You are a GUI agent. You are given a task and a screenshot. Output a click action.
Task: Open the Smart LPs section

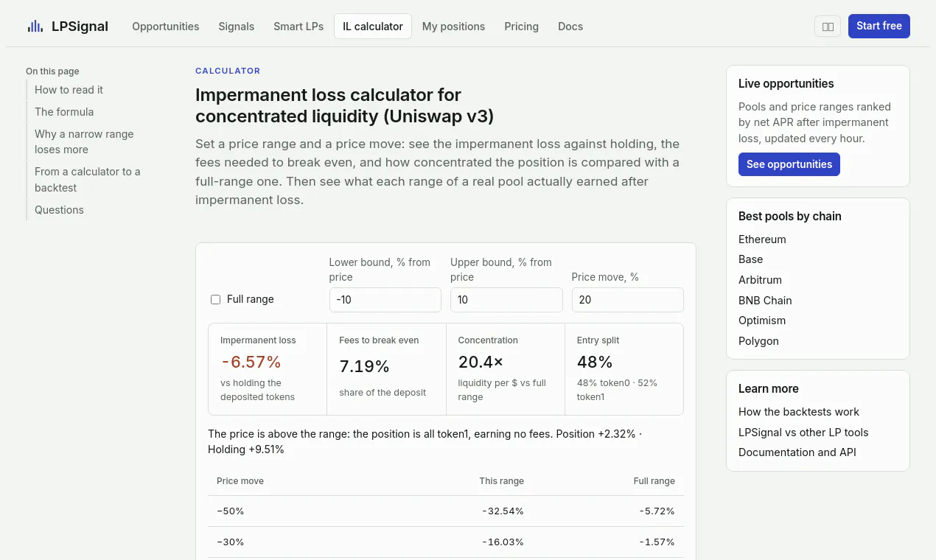298,27
